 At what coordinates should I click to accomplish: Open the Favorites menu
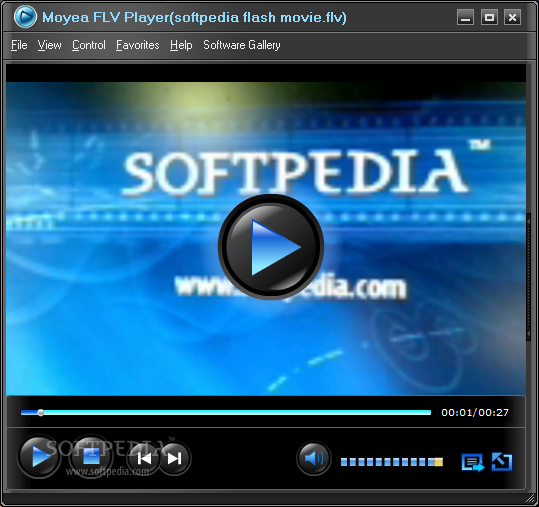(138, 45)
